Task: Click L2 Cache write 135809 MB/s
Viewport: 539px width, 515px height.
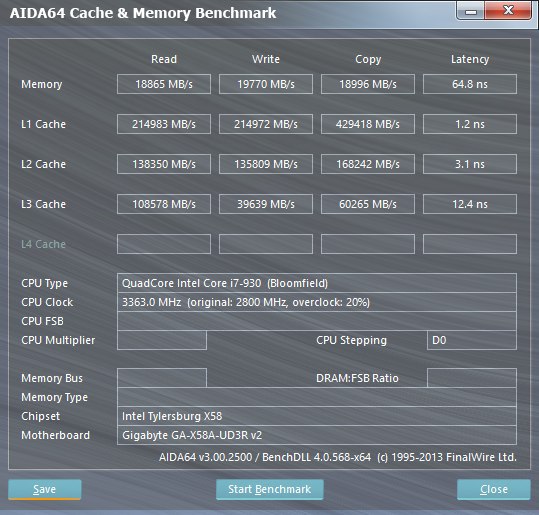Action: point(266,164)
